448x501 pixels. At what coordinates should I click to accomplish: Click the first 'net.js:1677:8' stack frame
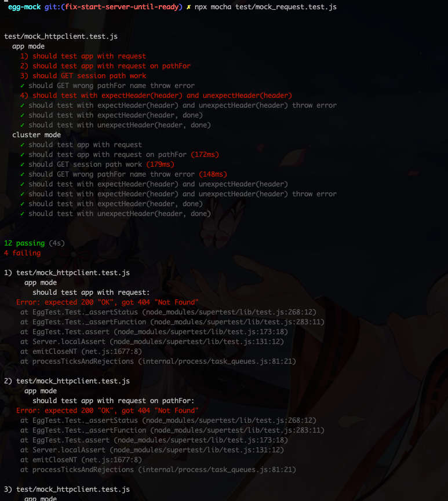pyautogui.click(x=112, y=352)
